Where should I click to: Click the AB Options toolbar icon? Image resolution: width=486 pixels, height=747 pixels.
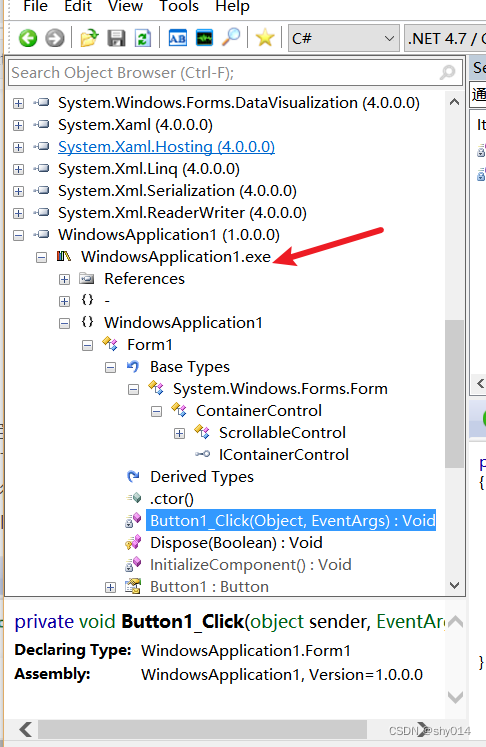178,38
